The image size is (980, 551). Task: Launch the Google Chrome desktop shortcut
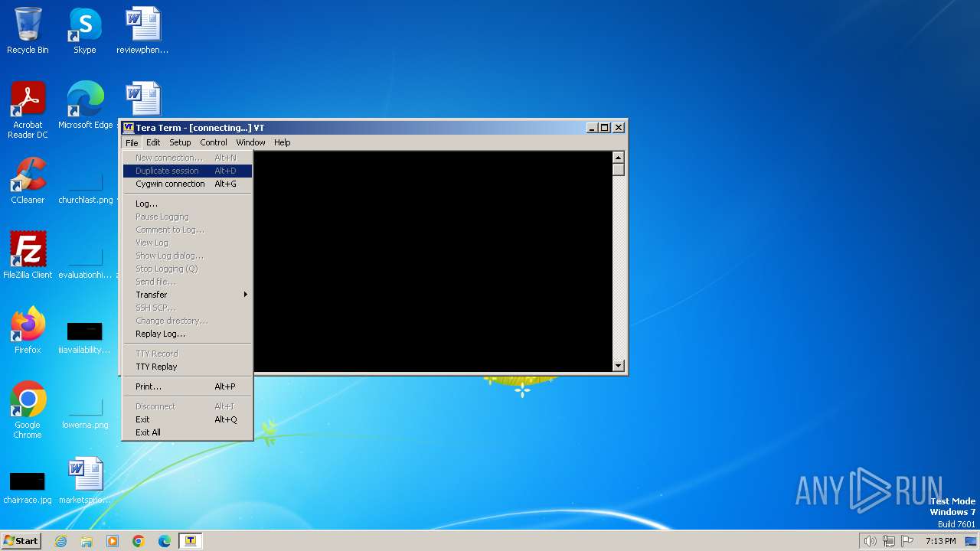[x=28, y=410]
